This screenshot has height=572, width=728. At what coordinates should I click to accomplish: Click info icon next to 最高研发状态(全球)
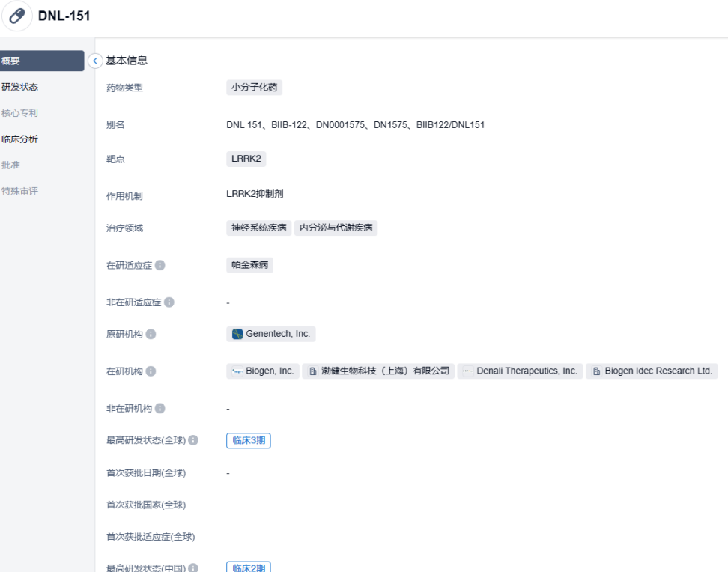click(x=193, y=441)
